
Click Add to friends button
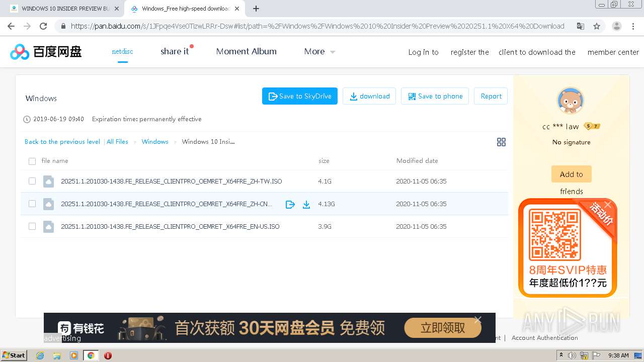pyautogui.click(x=572, y=174)
